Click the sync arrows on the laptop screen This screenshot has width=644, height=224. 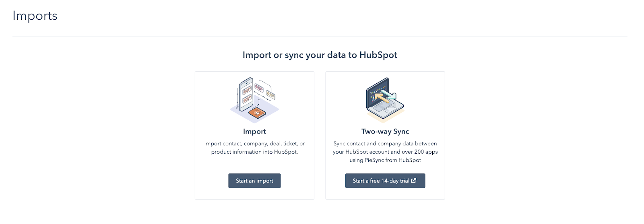point(384,97)
